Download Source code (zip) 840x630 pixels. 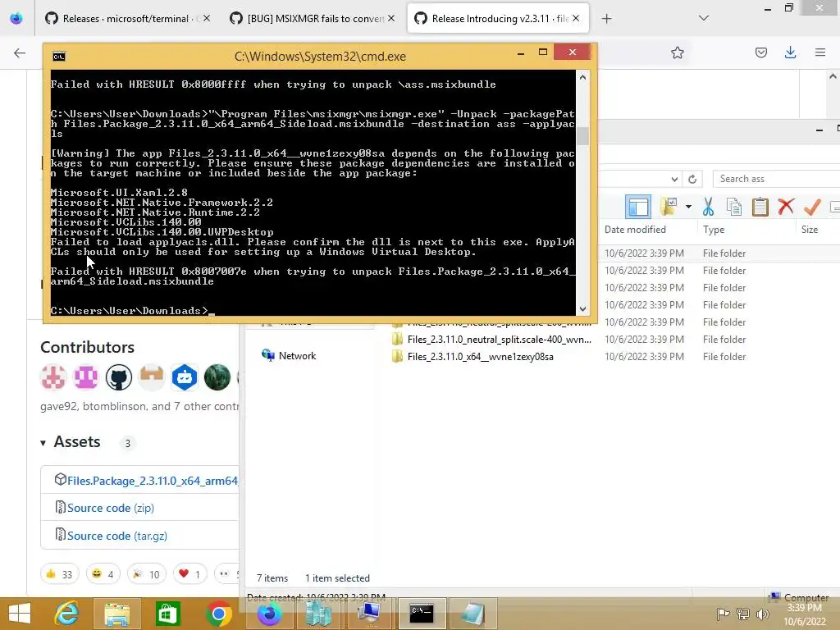111,508
